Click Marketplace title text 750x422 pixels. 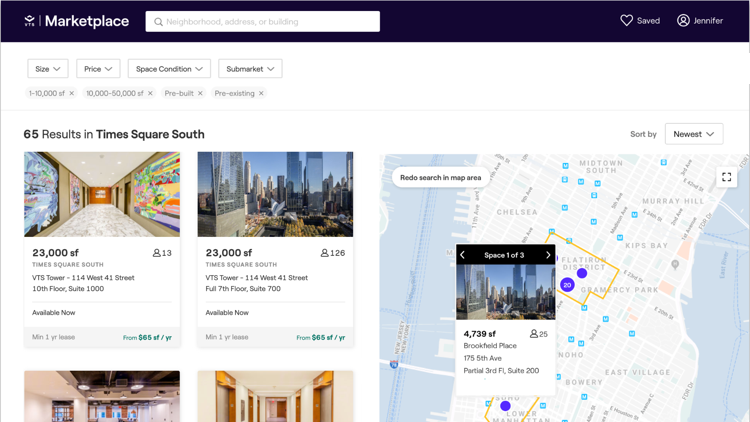pyautogui.click(x=87, y=21)
